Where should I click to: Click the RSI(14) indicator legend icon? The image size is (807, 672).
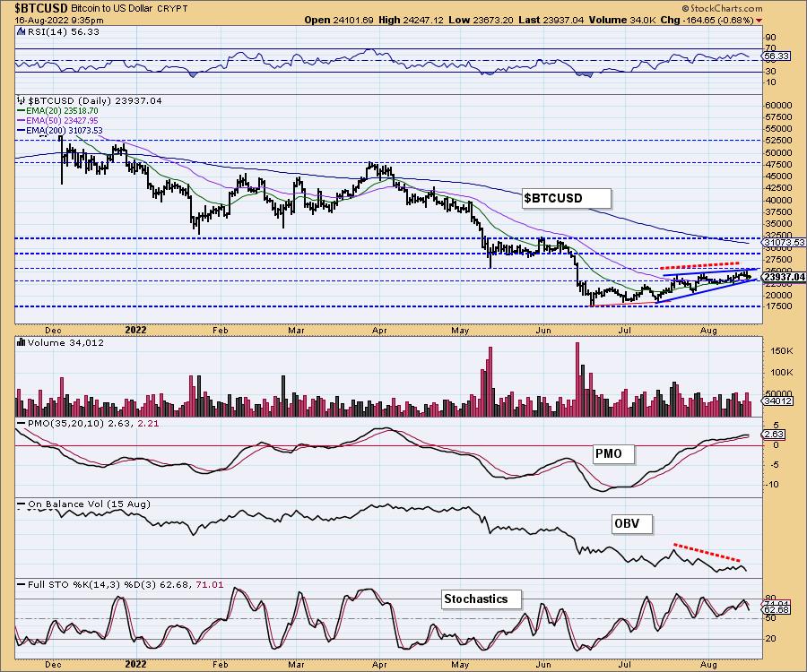click(x=22, y=32)
